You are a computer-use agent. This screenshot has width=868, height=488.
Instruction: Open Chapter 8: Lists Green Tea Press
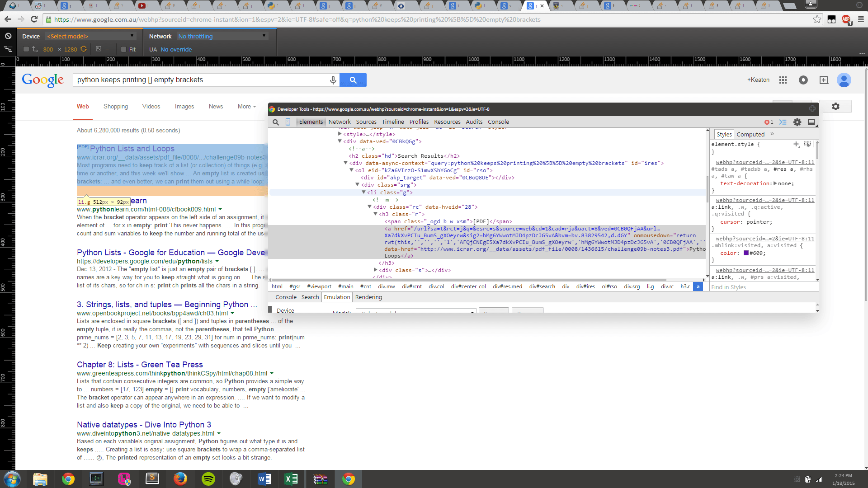click(x=140, y=365)
